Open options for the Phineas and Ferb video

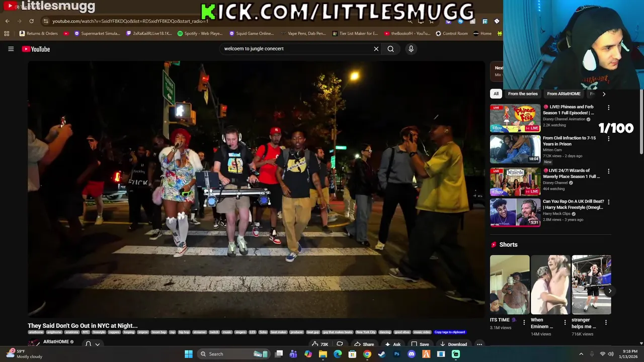click(x=608, y=108)
